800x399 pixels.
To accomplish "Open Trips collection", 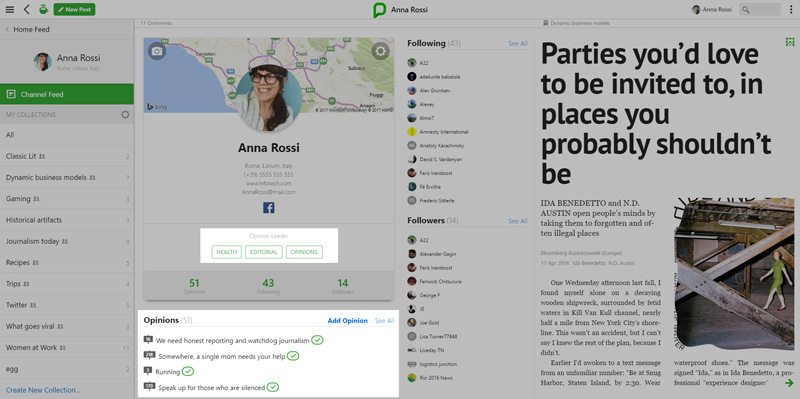I will click(67, 284).
